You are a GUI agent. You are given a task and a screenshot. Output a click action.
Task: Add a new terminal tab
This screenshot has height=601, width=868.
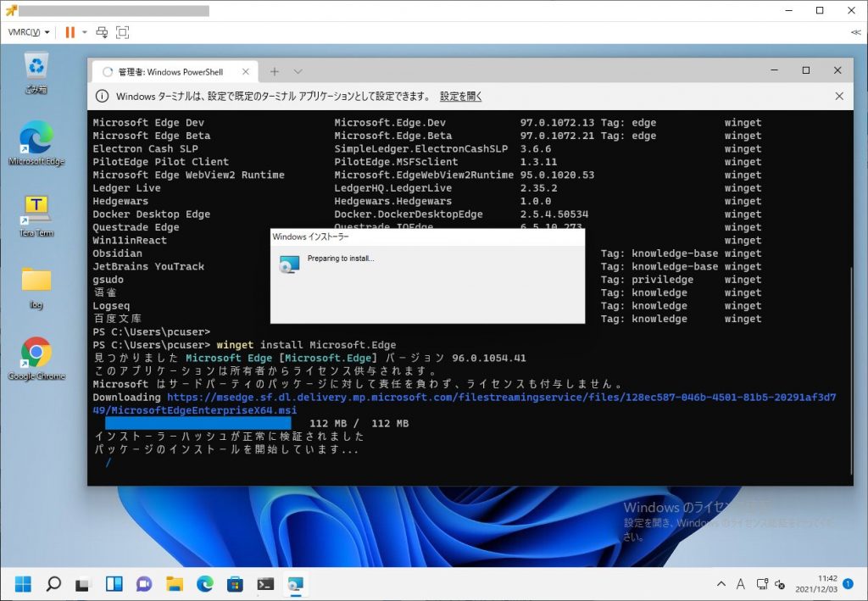pos(275,71)
